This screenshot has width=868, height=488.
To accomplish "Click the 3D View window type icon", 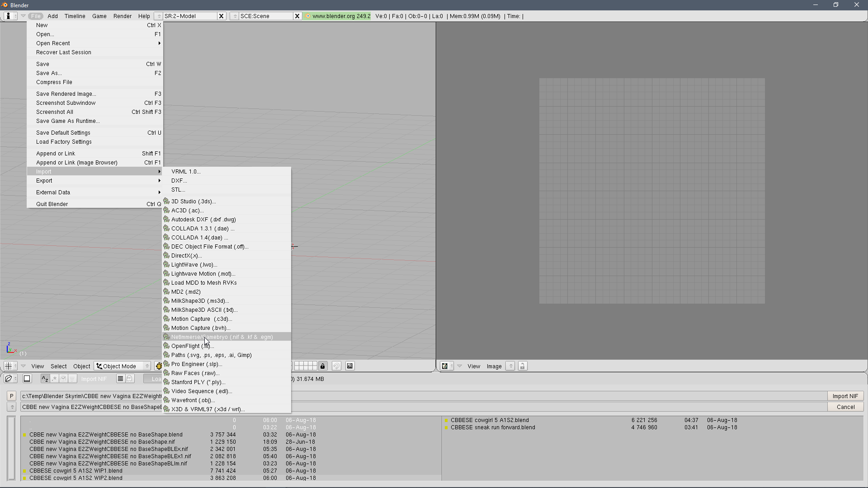I will click(8, 366).
